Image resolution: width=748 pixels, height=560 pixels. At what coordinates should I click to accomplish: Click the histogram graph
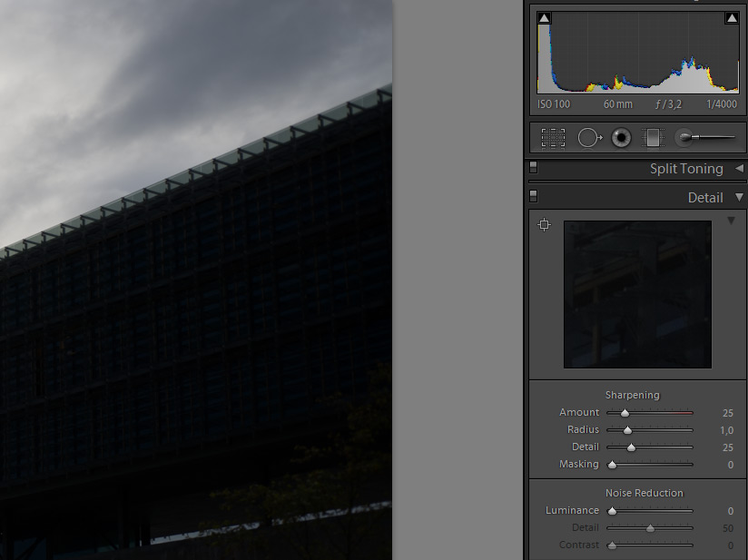tap(638, 53)
